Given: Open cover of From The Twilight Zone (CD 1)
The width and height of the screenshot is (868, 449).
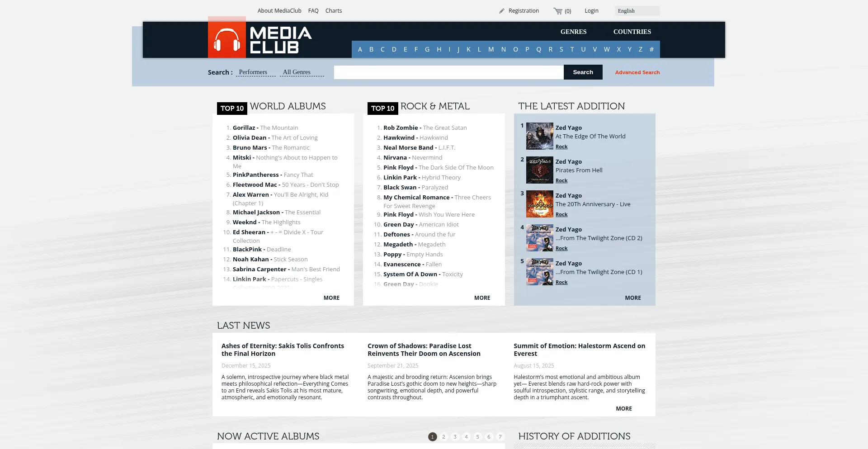Looking at the screenshot, I should point(540,272).
